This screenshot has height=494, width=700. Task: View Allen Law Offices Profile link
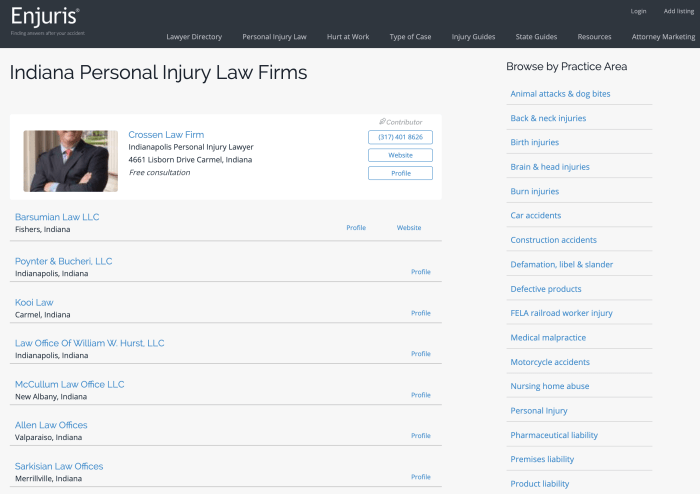pos(421,436)
